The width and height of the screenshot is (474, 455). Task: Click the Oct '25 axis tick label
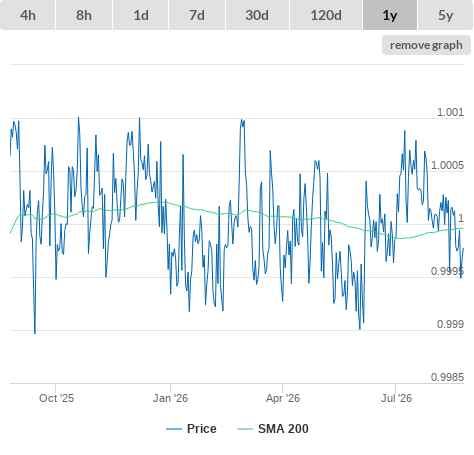point(56,398)
